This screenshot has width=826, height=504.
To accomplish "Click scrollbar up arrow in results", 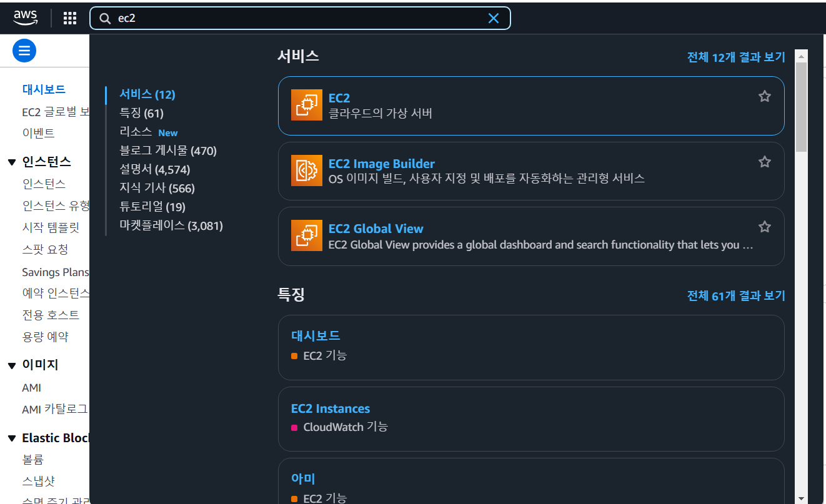I will pos(802,56).
